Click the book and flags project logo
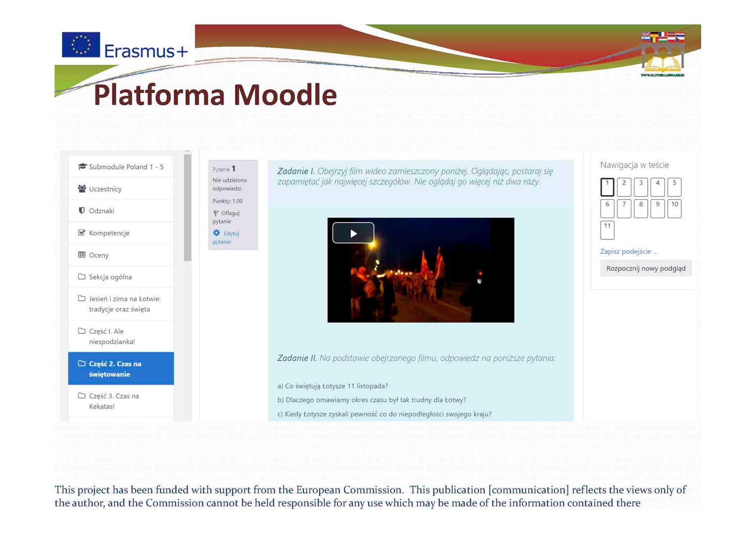Screen dimensions: 756x534 [x=663, y=53]
